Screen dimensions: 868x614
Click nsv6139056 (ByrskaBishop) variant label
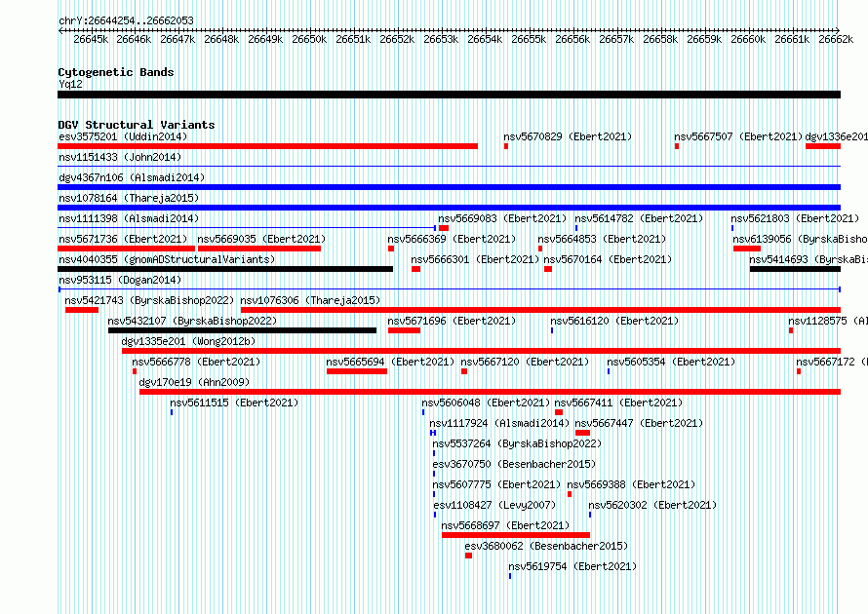click(801, 239)
